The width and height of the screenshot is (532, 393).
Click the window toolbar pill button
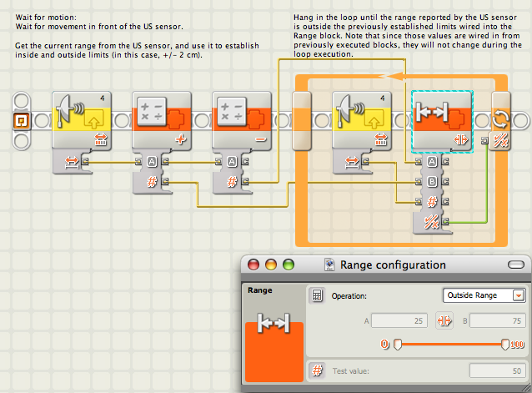pos(516,265)
